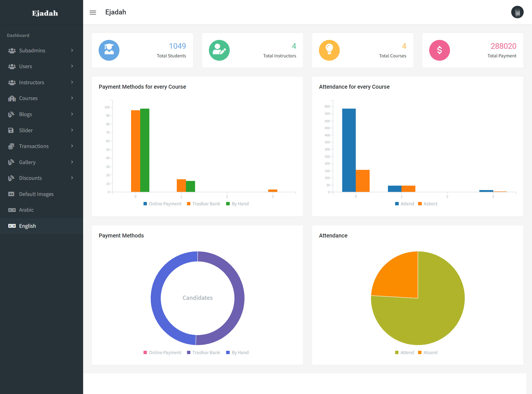Click the Default Images ad icon
This screenshot has height=394, width=532.
point(11,194)
